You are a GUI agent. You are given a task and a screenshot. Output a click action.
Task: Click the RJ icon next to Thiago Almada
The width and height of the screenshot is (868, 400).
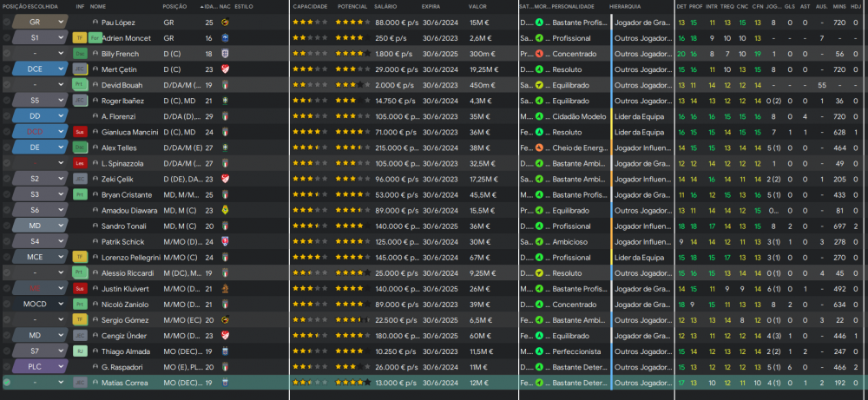tap(80, 351)
